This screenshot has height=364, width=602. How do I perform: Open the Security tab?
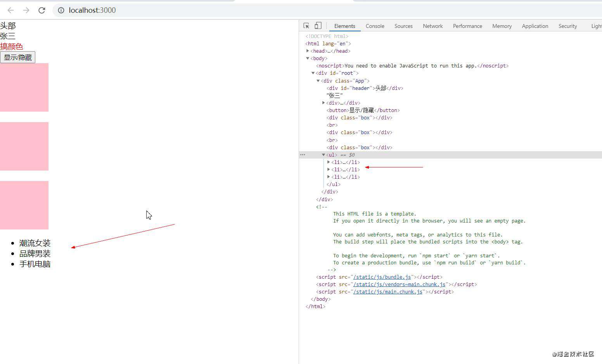click(x=567, y=26)
